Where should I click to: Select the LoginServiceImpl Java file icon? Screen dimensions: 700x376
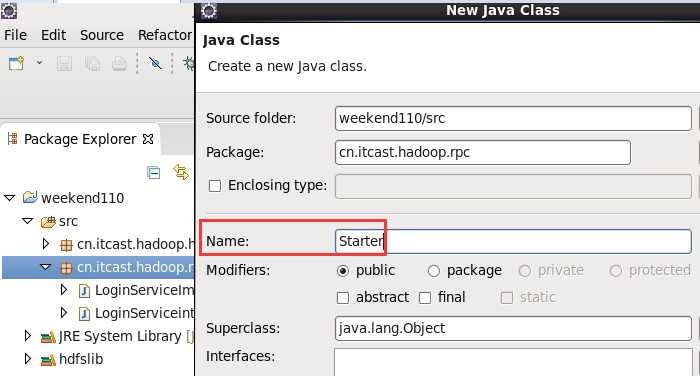coord(84,291)
